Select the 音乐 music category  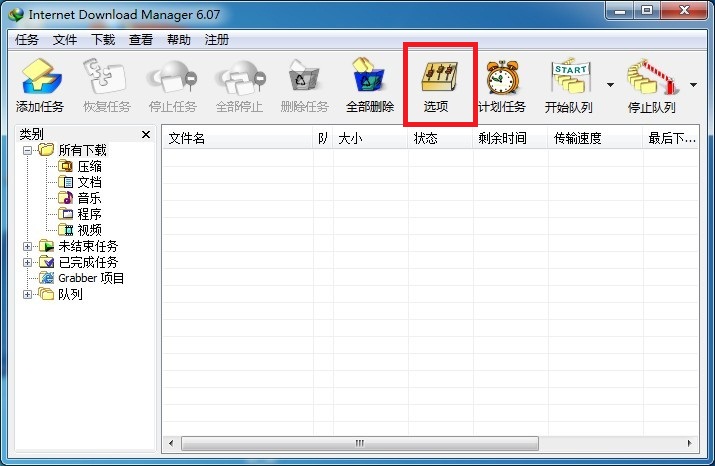pyautogui.click(x=89, y=198)
